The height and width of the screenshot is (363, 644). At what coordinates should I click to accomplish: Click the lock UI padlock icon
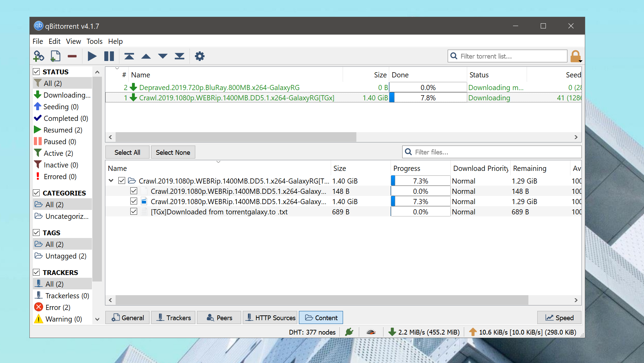[575, 56]
